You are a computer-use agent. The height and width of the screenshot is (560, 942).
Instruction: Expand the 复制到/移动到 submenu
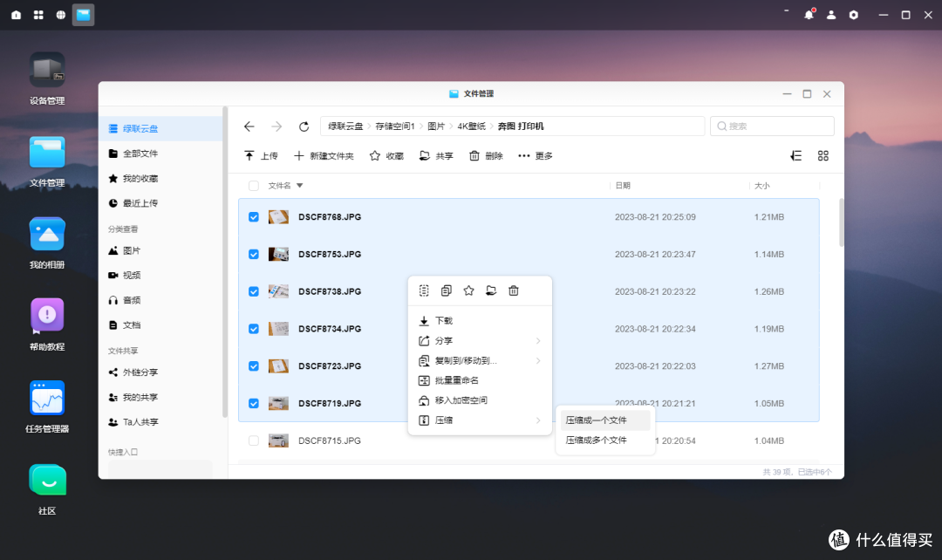pyautogui.click(x=480, y=360)
